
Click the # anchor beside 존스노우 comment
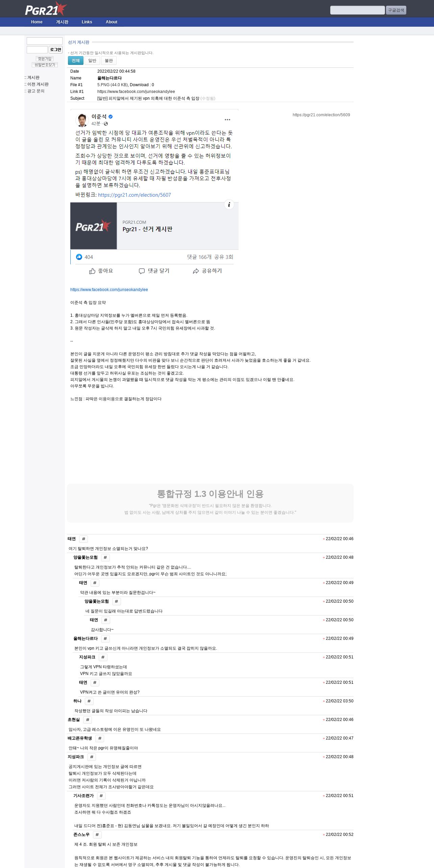pyautogui.click(x=97, y=835)
